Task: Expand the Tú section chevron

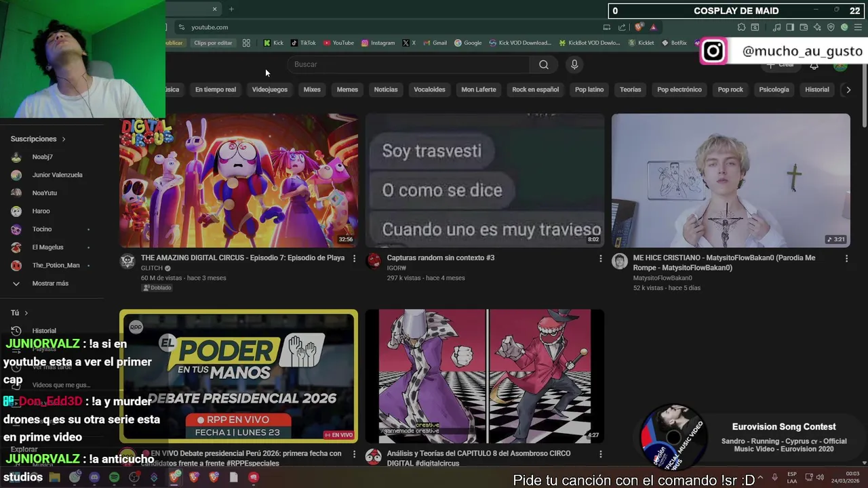Action: click(x=26, y=313)
